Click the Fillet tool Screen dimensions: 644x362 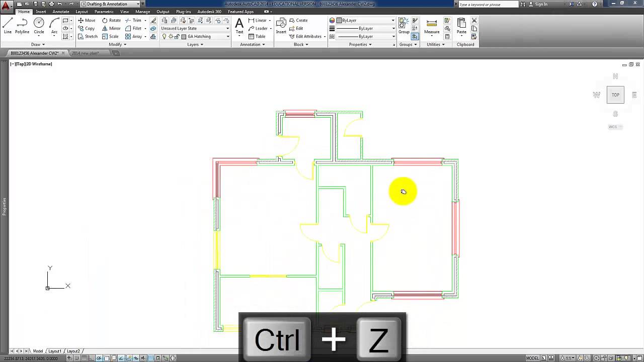click(133, 29)
